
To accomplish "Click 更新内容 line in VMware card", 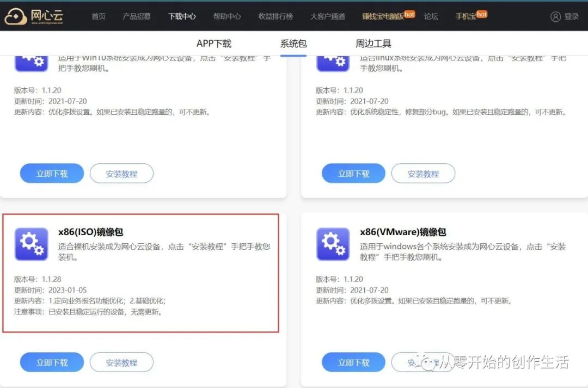I will click(x=414, y=301).
